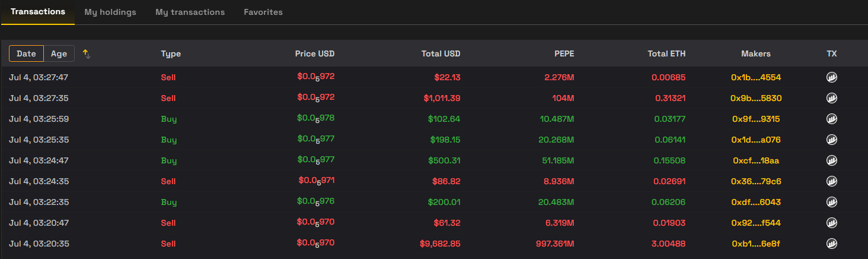Screen dimensions: 868x259
Task: Click the Makers column header
Action: 756,53
